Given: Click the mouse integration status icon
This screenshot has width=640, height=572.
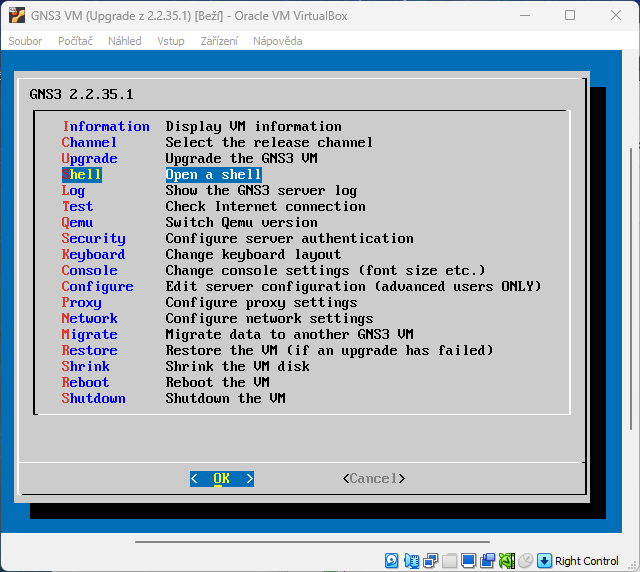Looking at the screenshot, I should pos(526,561).
